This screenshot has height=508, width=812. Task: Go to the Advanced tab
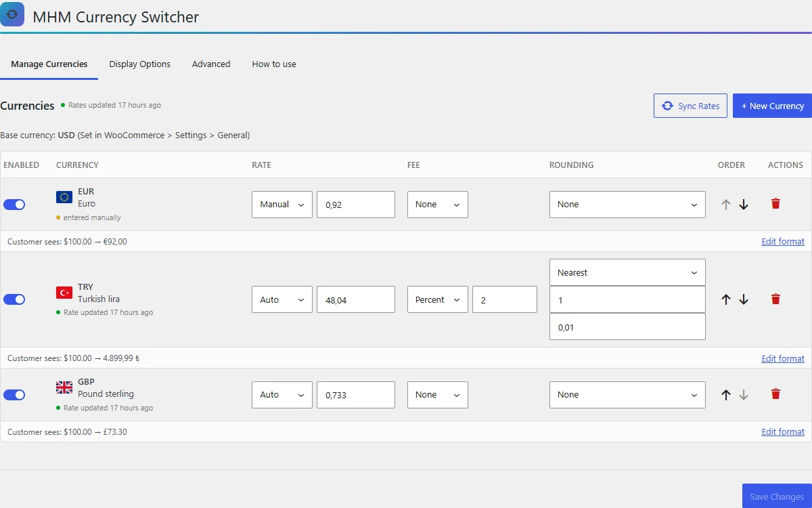pyautogui.click(x=211, y=64)
